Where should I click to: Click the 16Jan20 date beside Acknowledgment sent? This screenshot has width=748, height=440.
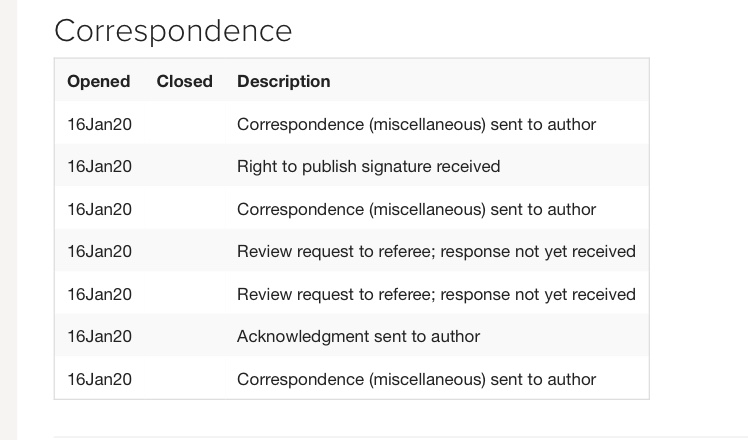click(100, 337)
